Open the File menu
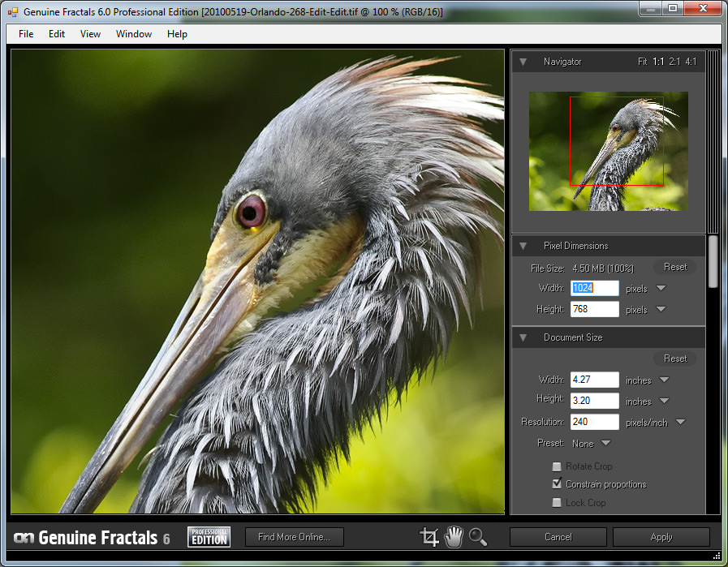 point(26,34)
